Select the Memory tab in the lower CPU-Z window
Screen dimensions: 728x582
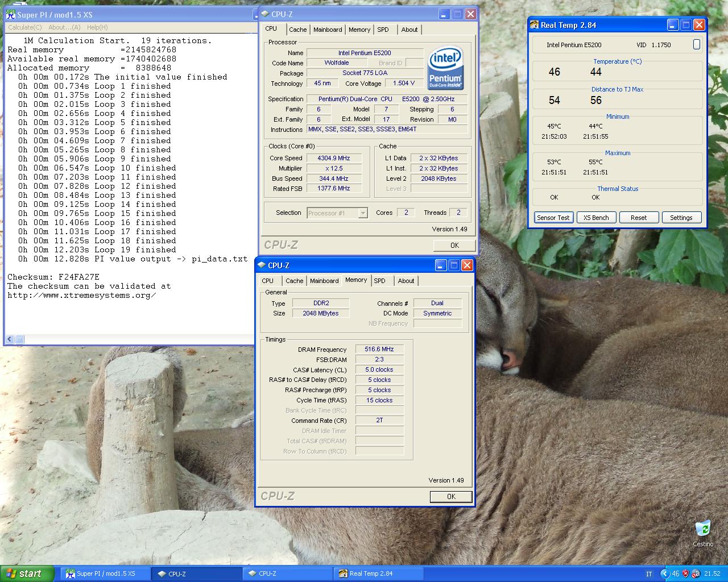(x=356, y=280)
